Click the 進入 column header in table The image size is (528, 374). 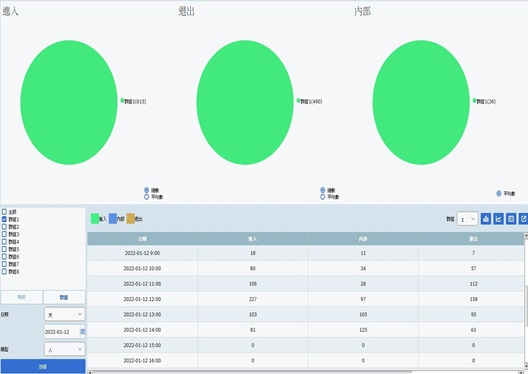pyautogui.click(x=253, y=239)
